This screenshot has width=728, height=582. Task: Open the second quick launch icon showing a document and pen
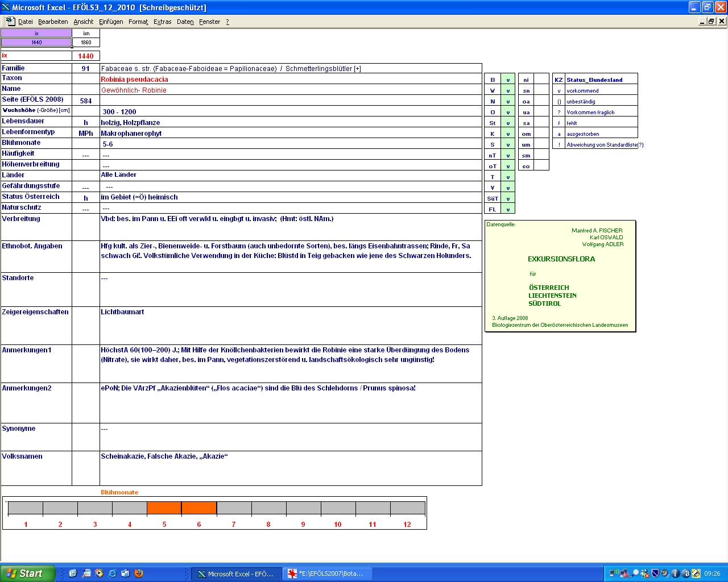pos(86,573)
